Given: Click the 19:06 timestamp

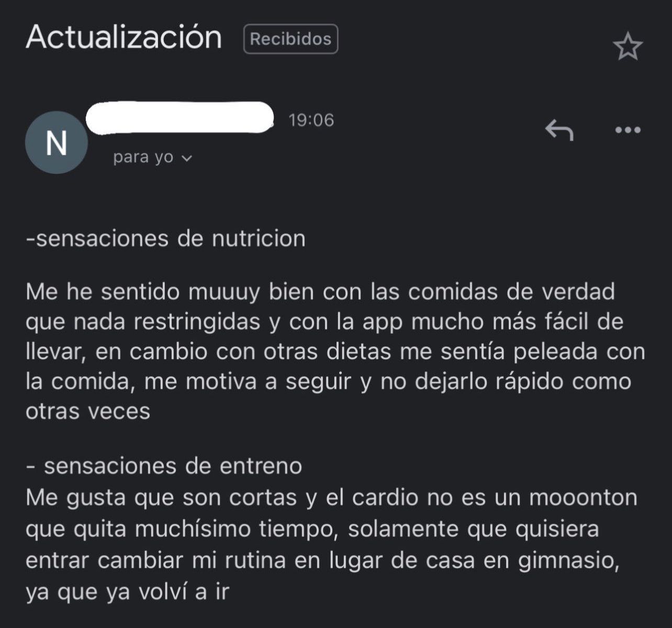Looking at the screenshot, I should pyautogui.click(x=311, y=120).
